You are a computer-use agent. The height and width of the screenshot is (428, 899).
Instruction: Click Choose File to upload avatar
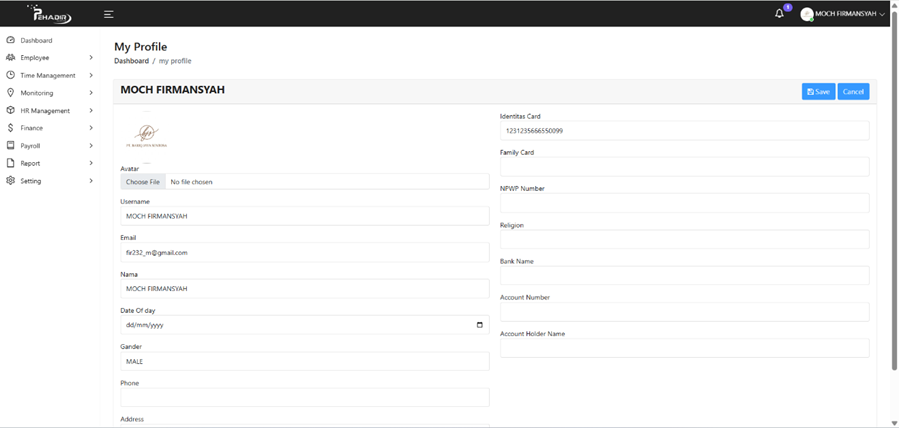point(143,182)
